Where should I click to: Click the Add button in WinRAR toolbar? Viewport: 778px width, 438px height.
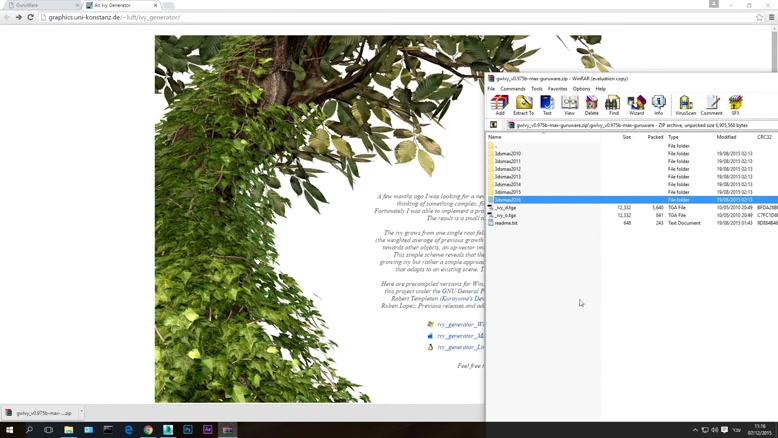click(x=499, y=105)
